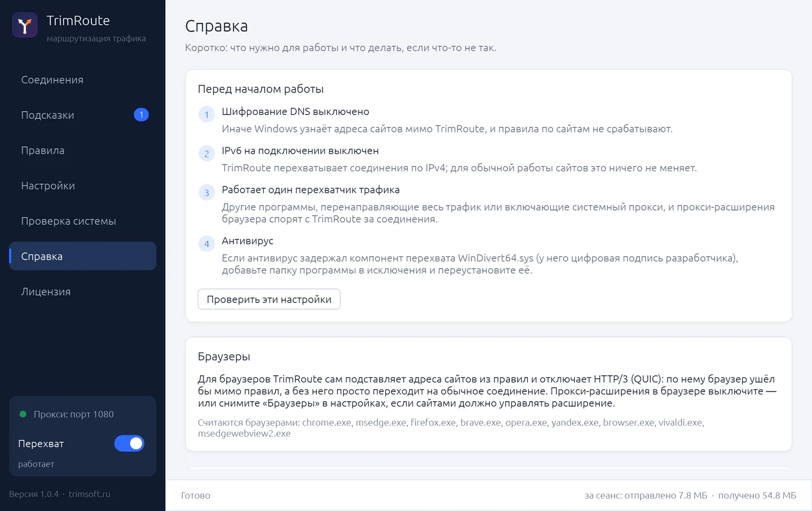Click the TrimRoute app name
Viewport: 812px width, 511px height.
(78, 20)
